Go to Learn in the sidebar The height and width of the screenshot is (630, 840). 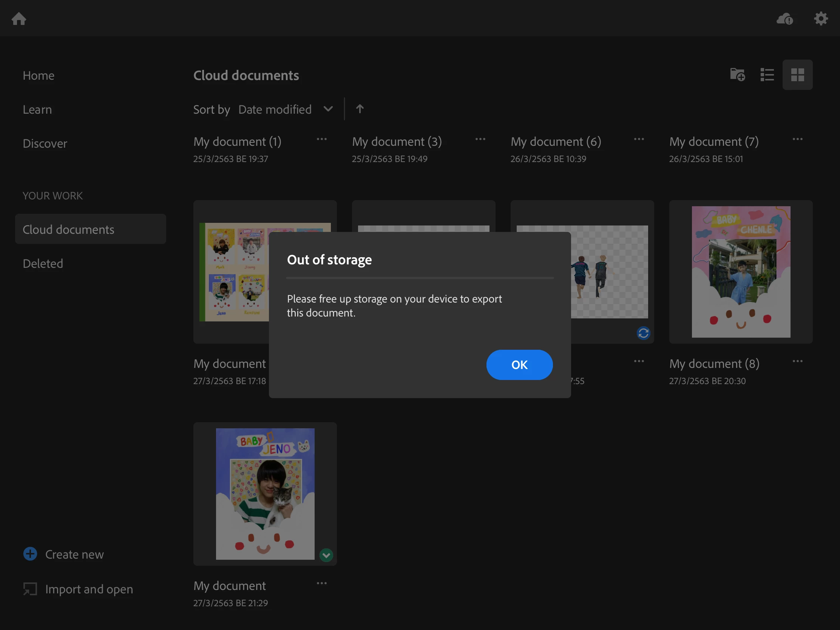[37, 110]
